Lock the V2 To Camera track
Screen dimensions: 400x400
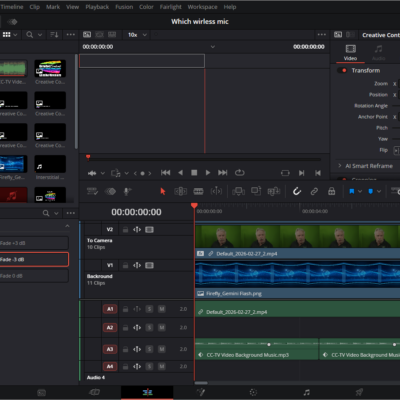(x=125, y=230)
